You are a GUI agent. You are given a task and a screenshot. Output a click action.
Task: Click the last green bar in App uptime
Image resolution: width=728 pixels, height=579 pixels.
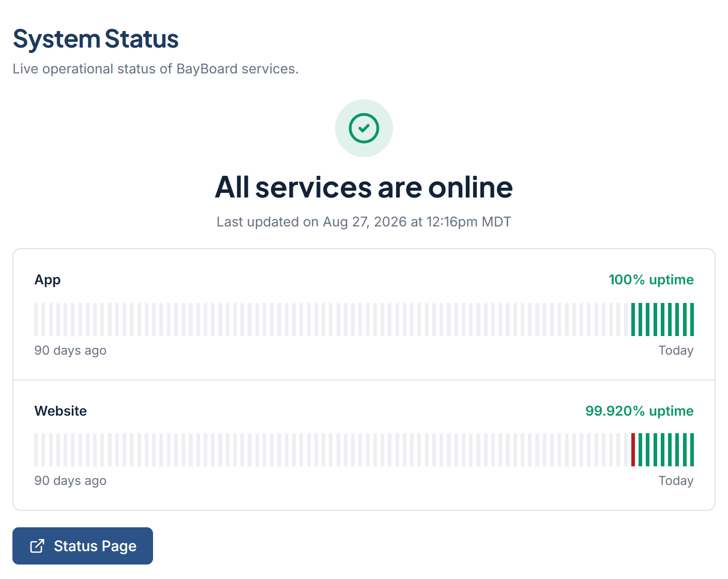(692, 319)
